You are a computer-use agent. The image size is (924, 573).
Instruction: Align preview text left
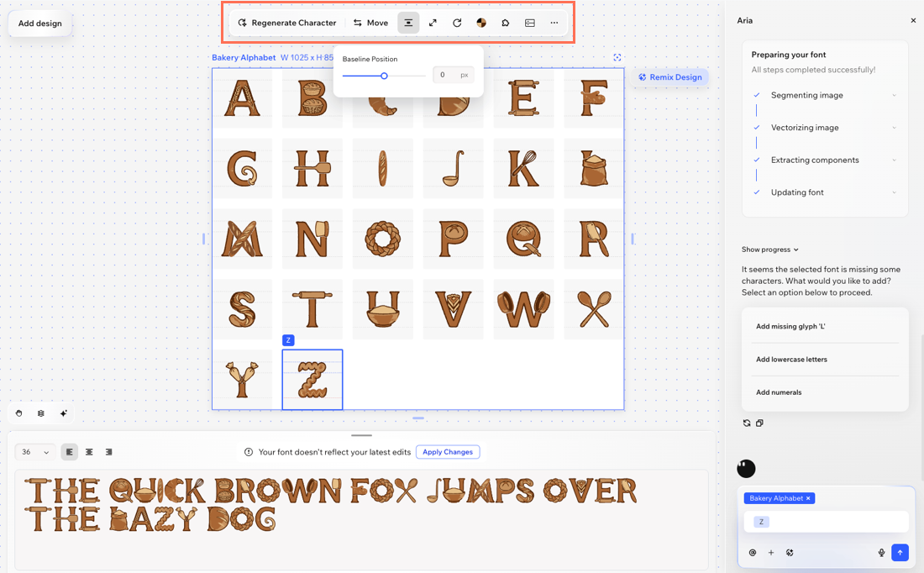(70, 452)
